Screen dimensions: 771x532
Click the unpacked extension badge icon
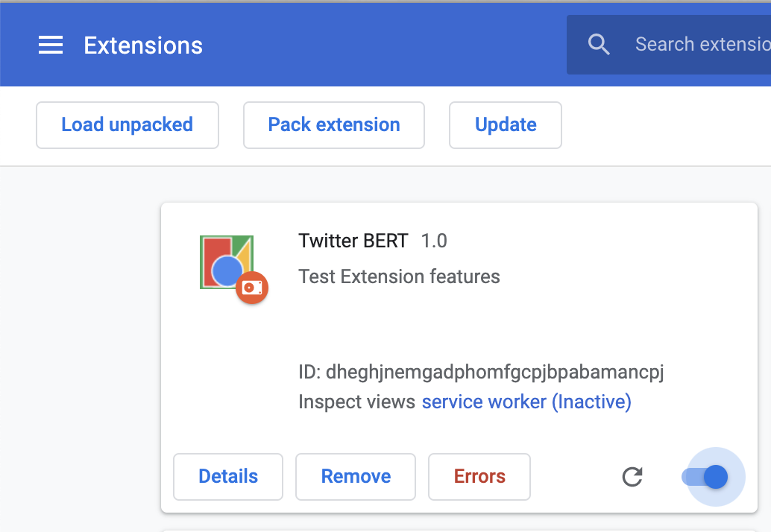(x=252, y=288)
